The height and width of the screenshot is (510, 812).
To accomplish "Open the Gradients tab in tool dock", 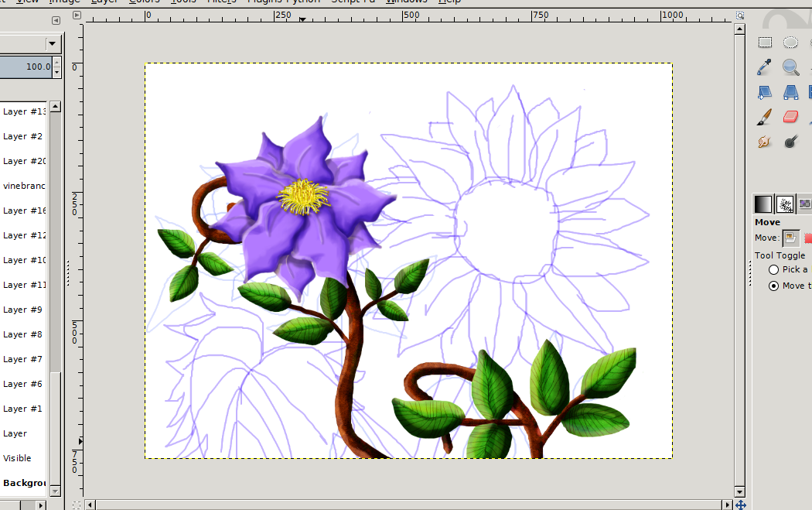I will [x=763, y=204].
